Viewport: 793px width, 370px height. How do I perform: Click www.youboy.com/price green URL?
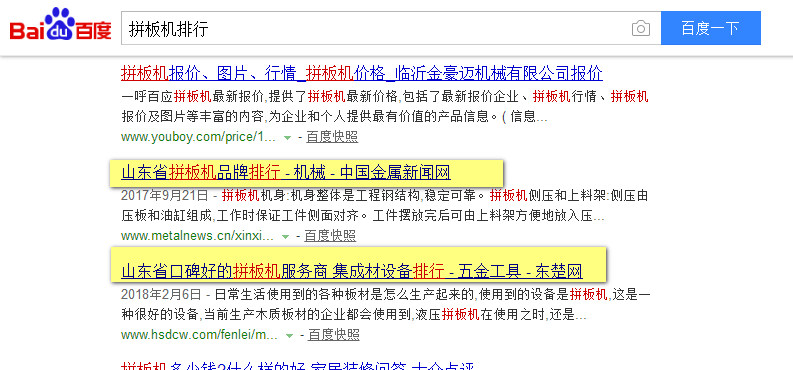point(198,137)
